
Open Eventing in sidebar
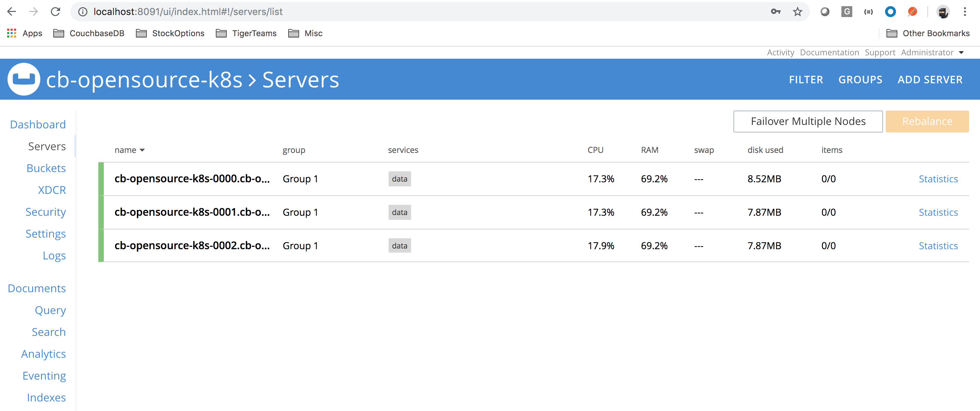44,375
